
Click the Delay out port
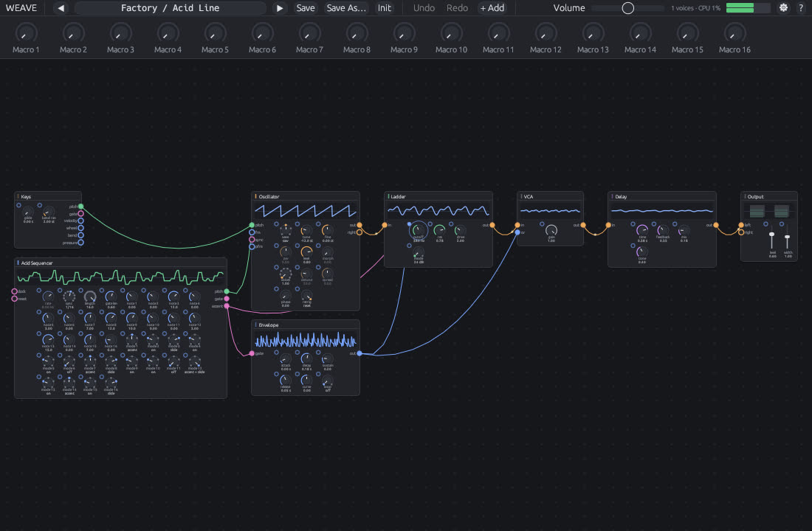[x=716, y=225]
